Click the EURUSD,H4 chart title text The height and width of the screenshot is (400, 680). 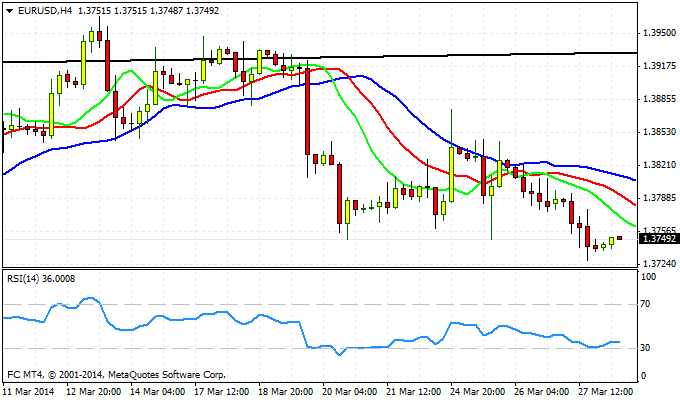(45, 11)
